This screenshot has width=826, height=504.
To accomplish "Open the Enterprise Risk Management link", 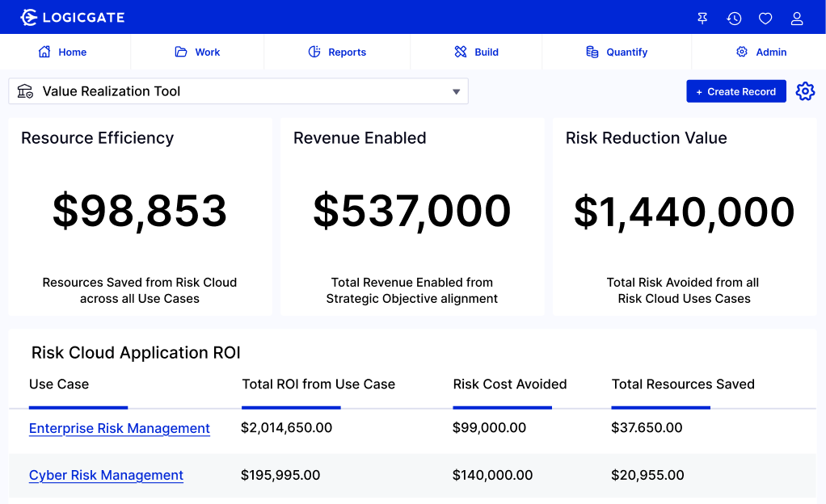I will coord(120,428).
